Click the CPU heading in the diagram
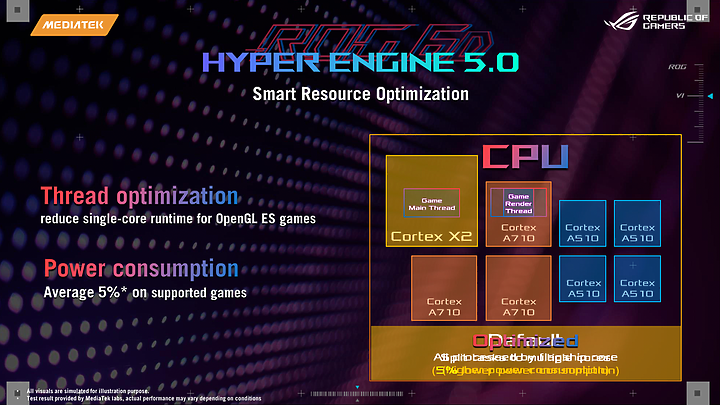Image resolution: width=720 pixels, height=405 pixels. click(525, 157)
